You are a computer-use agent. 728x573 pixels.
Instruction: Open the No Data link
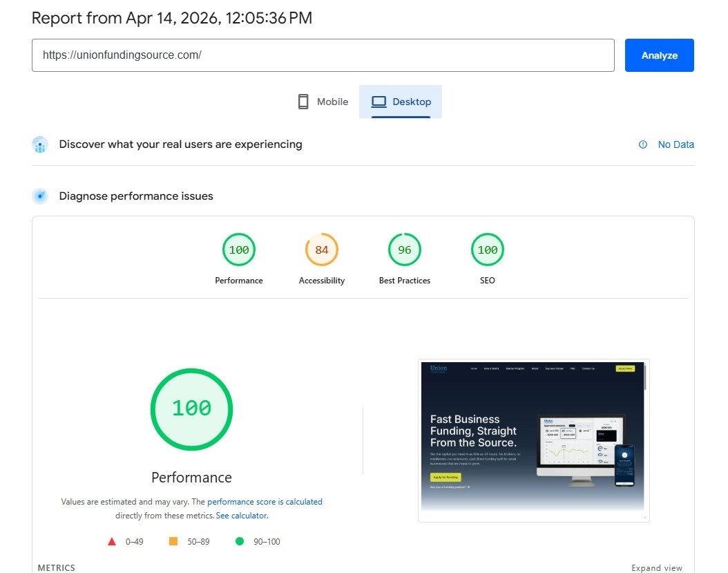[x=676, y=144]
